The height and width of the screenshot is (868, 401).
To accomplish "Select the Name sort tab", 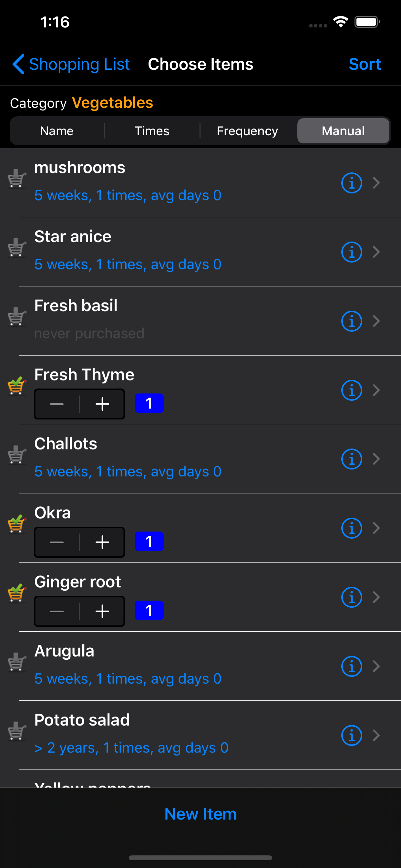I will [x=57, y=131].
